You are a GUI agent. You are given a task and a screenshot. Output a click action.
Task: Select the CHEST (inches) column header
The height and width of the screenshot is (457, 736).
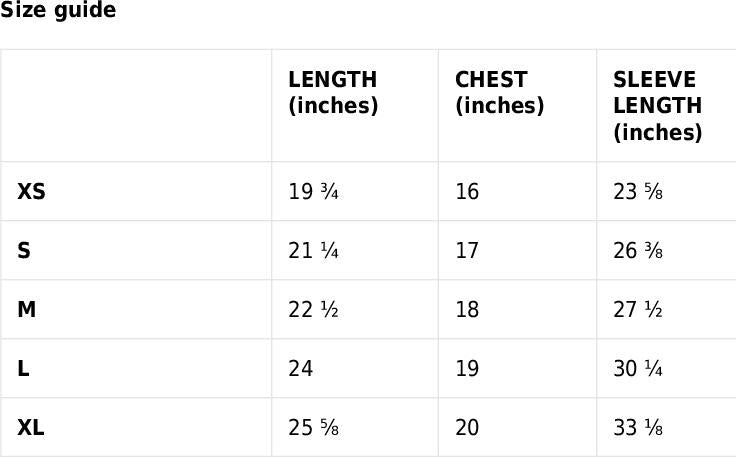pyautogui.click(x=499, y=93)
